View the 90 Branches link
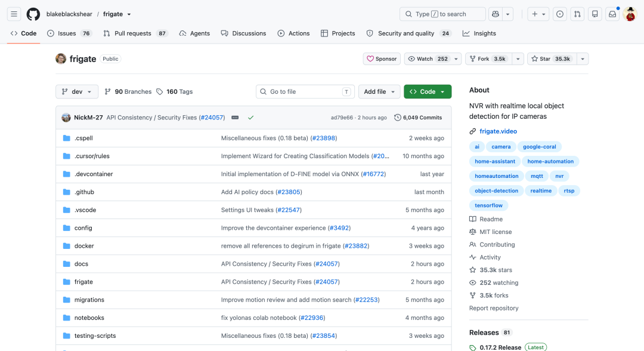Viewport: 644px width, 351px height. (128, 92)
